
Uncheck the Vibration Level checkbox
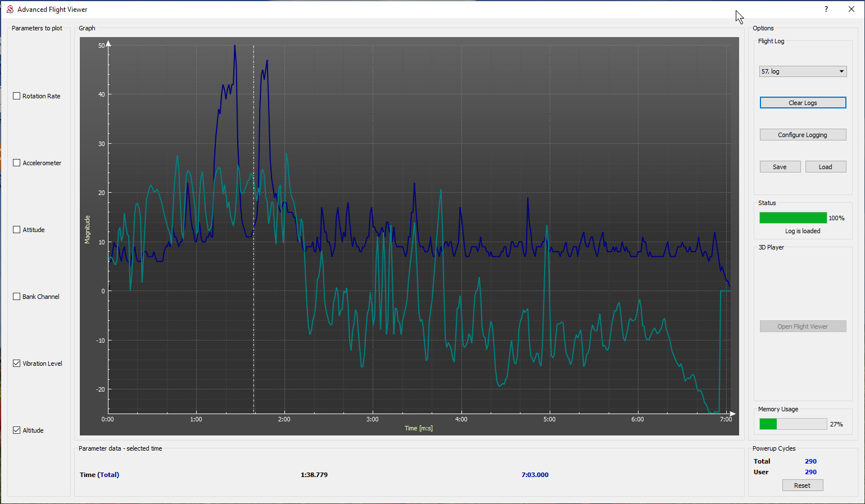17,364
